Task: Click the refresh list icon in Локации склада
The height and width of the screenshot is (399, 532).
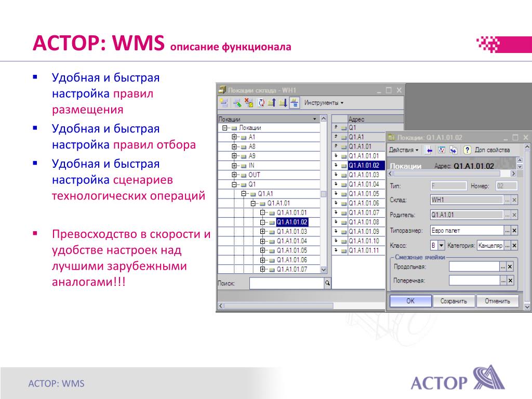Action: click(x=261, y=102)
